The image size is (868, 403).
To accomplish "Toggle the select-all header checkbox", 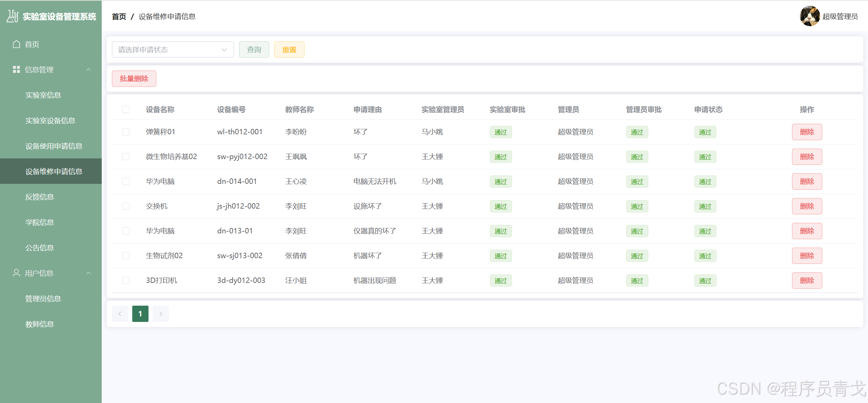I will tap(126, 109).
